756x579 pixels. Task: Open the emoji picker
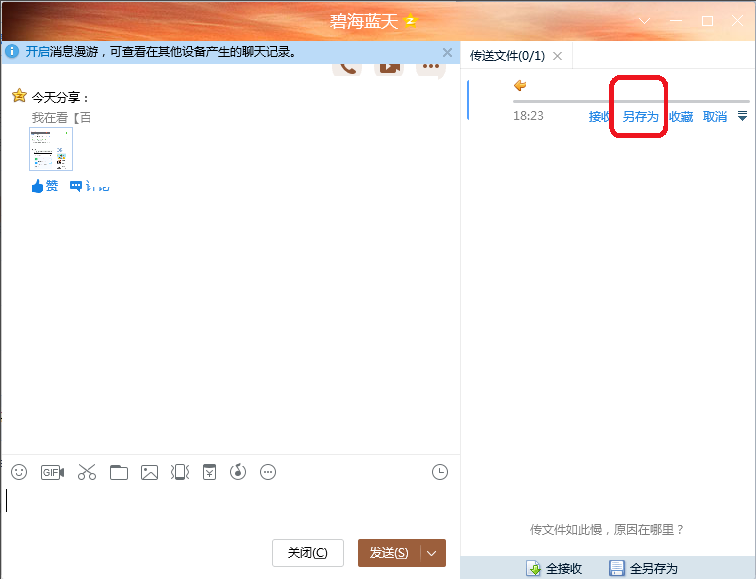tap(19, 472)
